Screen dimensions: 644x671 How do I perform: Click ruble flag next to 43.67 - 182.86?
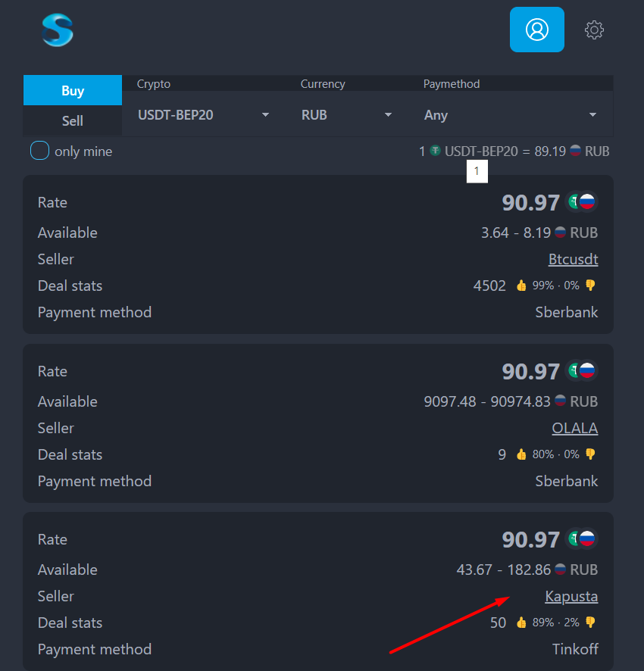pyautogui.click(x=560, y=570)
